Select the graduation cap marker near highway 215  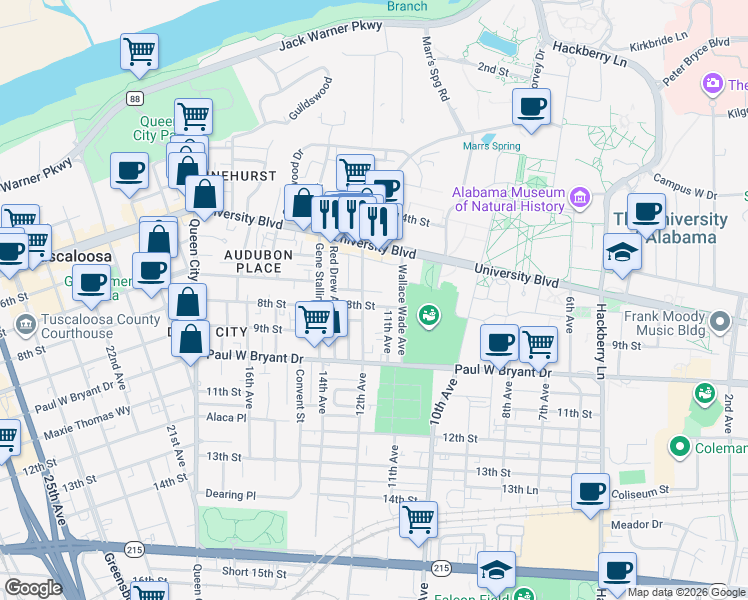pyautogui.click(x=496, y=569)
